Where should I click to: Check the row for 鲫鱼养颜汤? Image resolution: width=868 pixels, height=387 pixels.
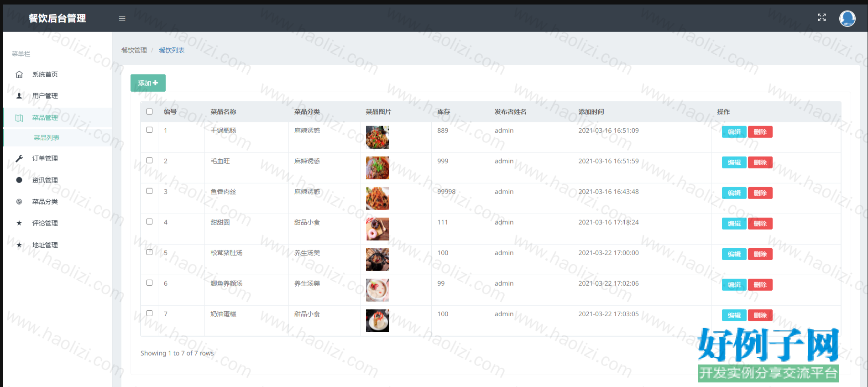[149, 282]
